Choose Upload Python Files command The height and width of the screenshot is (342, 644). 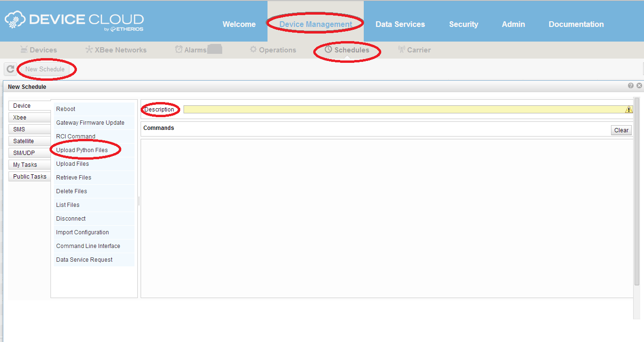[82, 150]
